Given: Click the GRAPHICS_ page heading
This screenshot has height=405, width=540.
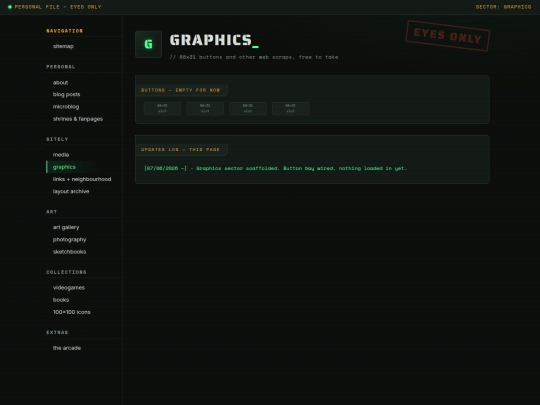Looking at the screenshot, I should point(214,40).
